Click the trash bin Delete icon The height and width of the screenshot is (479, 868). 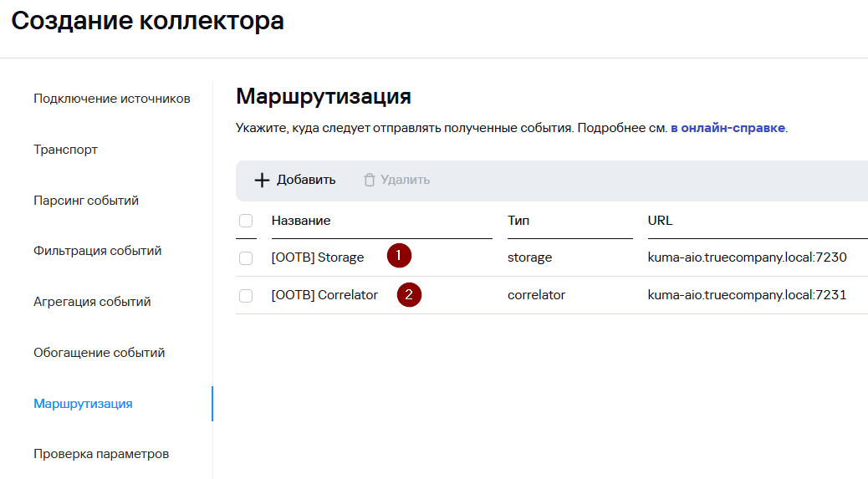pos(369,181)
